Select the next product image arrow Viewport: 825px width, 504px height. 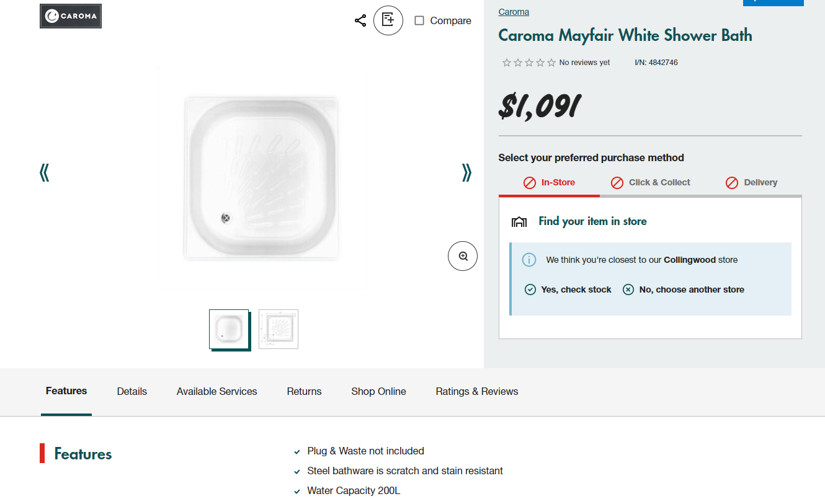coord(466,172)
